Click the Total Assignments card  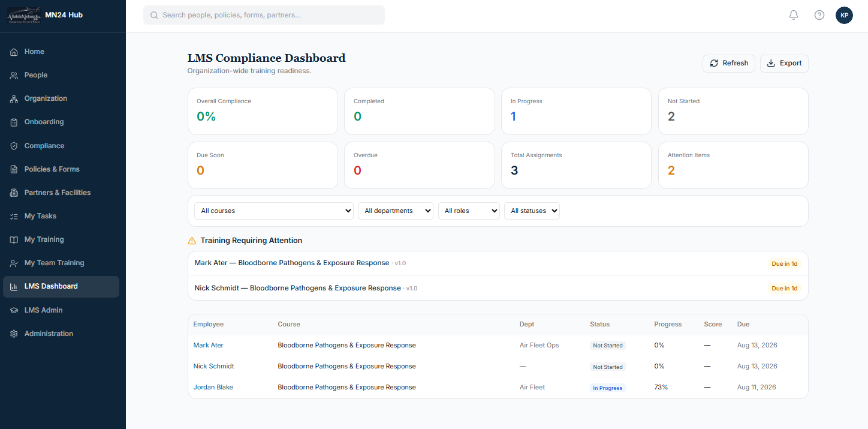[576, 165]
